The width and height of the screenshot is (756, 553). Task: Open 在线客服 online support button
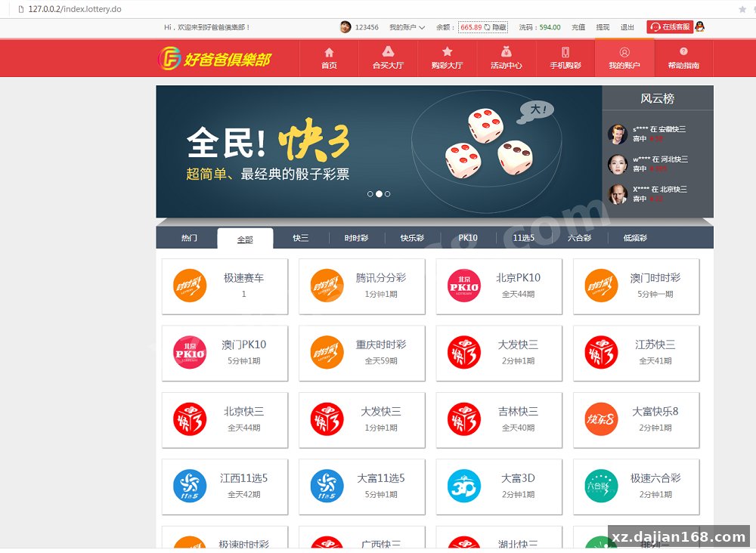tap(670, 27)
